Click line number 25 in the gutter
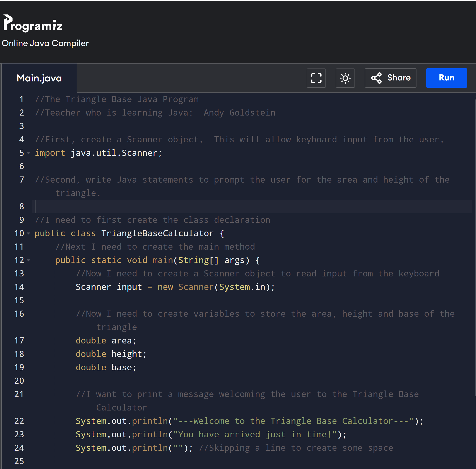476x469 pixels. [19, 461]
